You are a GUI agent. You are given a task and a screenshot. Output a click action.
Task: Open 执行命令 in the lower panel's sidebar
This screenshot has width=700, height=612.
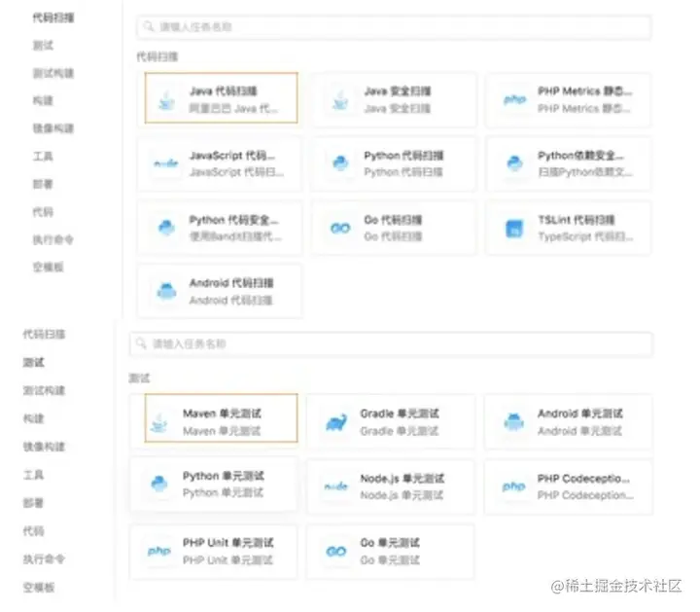(x=44, y=558)
